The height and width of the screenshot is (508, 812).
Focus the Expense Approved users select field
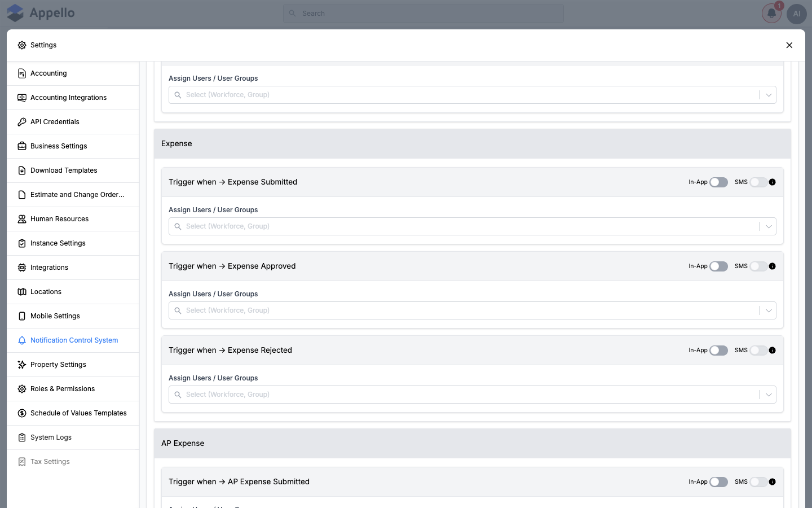click(x=473, y=310)
